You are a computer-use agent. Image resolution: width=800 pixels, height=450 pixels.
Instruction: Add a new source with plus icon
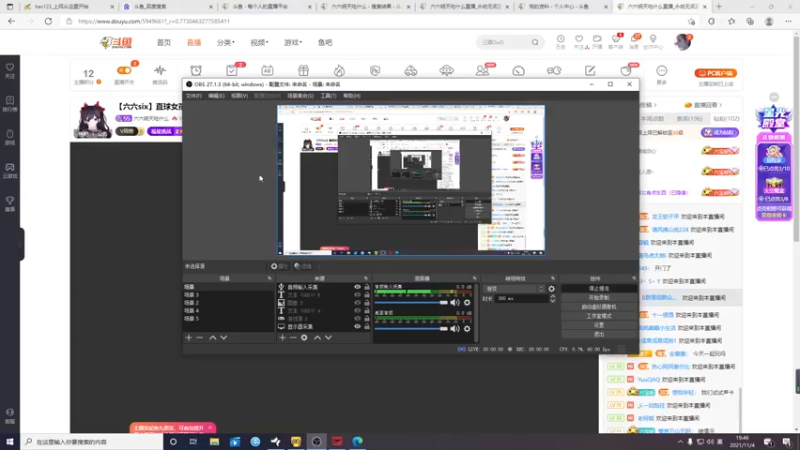tap(282, 338)
